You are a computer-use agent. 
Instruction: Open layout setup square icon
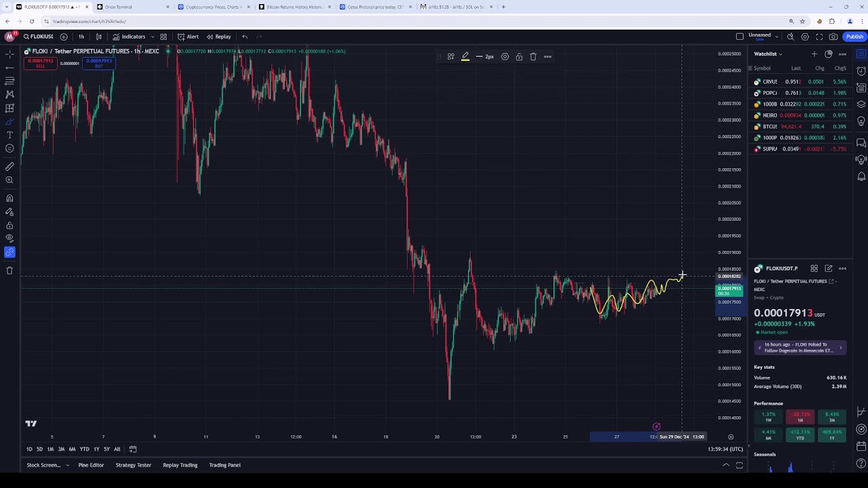click(740, 37)
